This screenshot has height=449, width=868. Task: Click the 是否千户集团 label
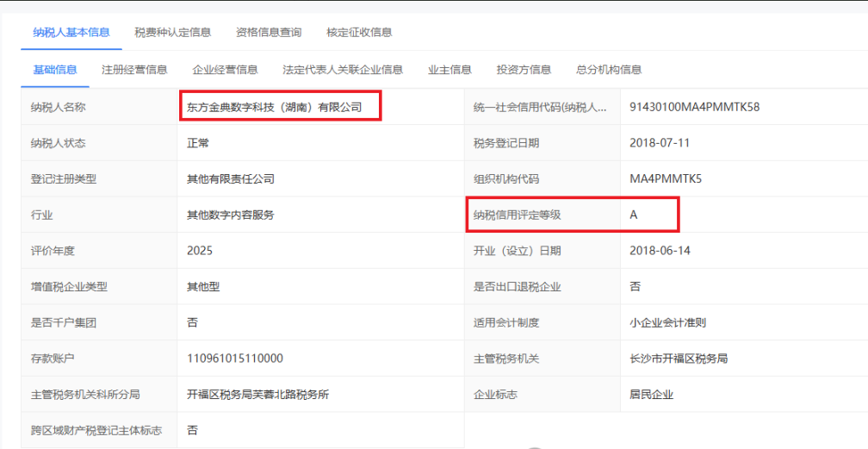click(x=64, y=322)
